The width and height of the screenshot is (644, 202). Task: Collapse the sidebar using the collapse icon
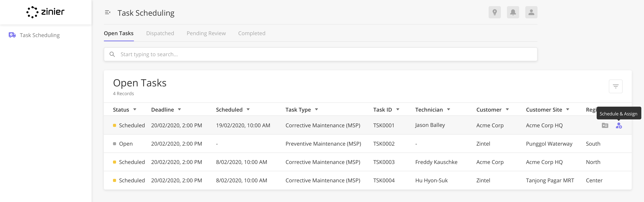coord(108,12)
